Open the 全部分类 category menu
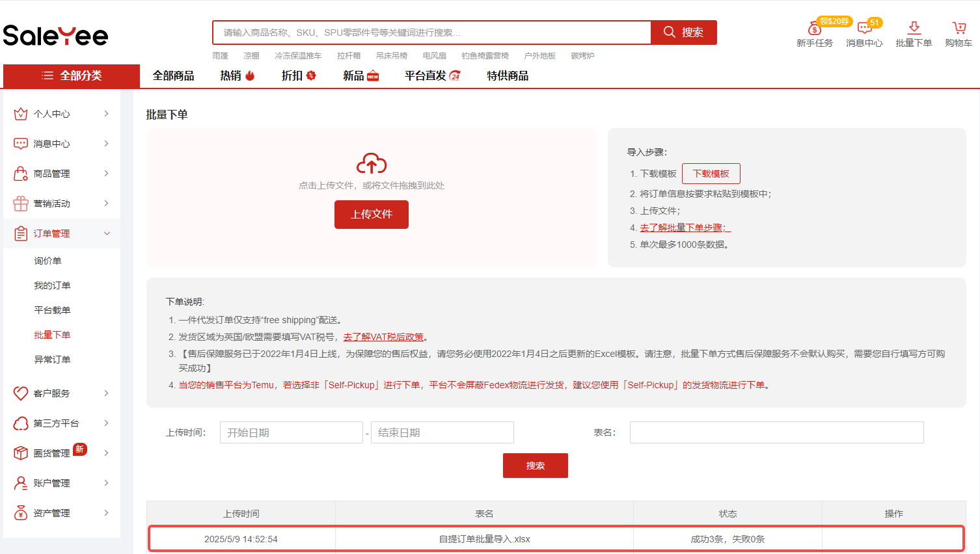This screenshot has height=554, width=980. 72,75
